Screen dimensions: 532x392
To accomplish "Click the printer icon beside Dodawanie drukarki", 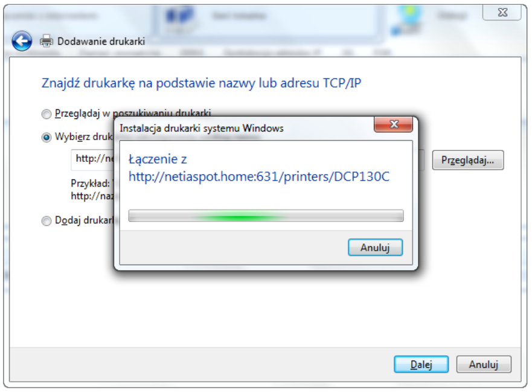I will point(46,41).
